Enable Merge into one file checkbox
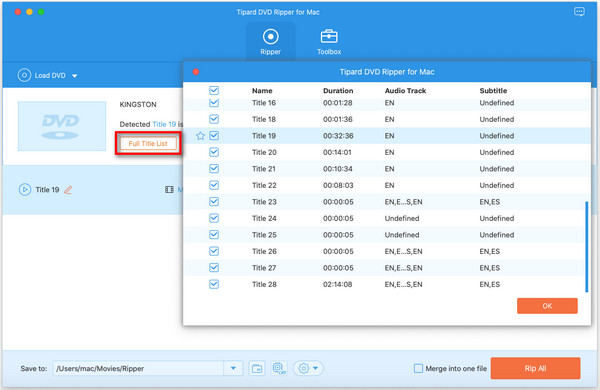Viewport: 600px width, 390px height. (418, 369)
